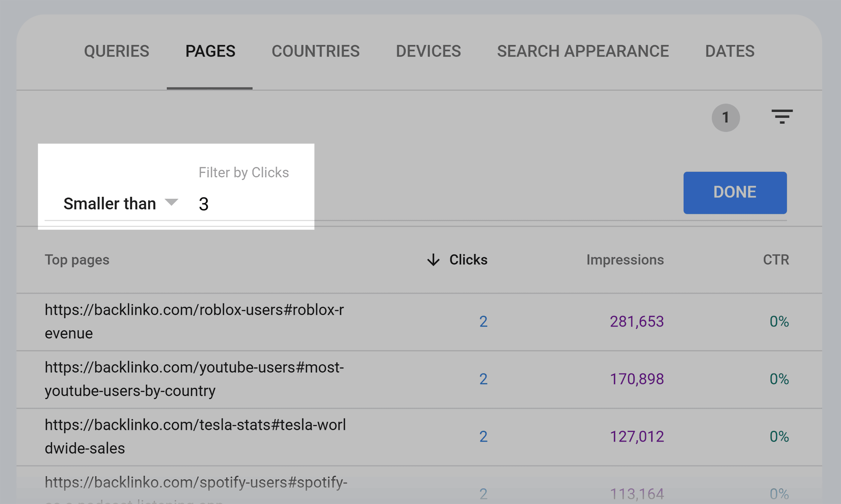This screenshot has height=504, width=841.
Task: Switch to the COUNTRIES tab
Action: pyautogui.click(x=315, y=51)
